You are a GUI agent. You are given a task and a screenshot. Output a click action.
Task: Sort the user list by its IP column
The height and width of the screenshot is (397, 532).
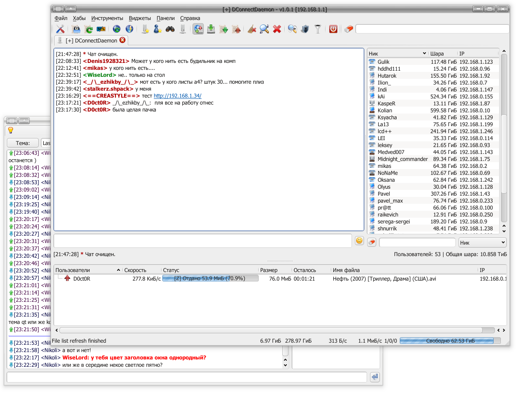478,54
